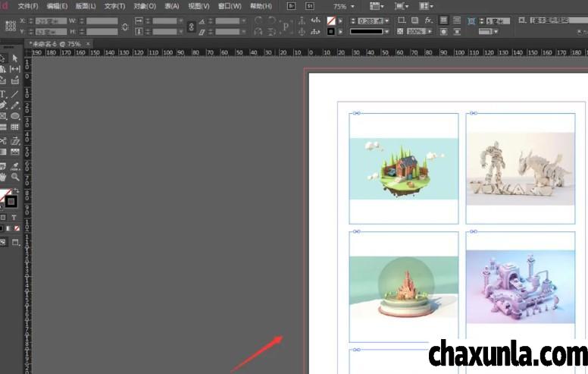Click the floating island house image
This screenshot has height=374, width=588.
(x=404, y=168)
